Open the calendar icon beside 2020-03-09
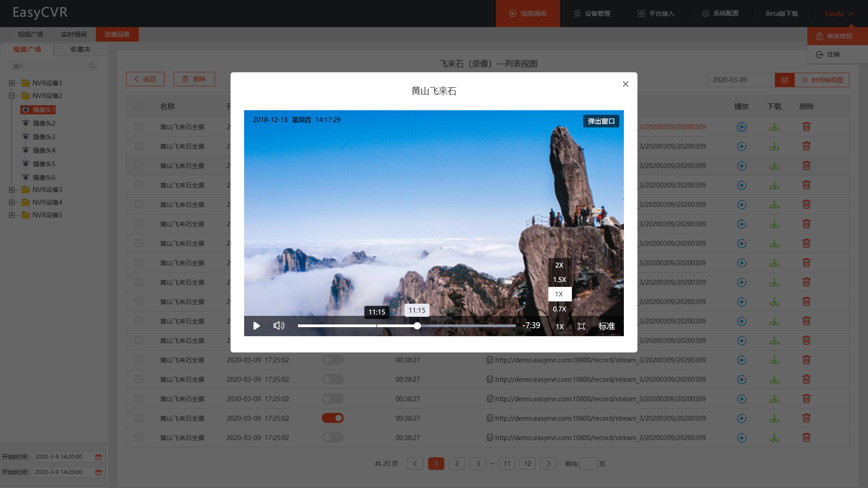 pos(784,80)
